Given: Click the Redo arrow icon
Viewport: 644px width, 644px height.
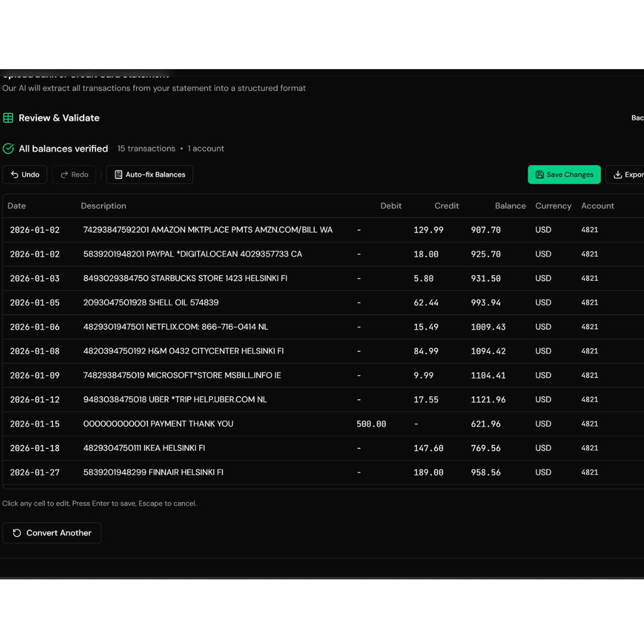Looking at the screenshot, I should [x=63, y=174].
